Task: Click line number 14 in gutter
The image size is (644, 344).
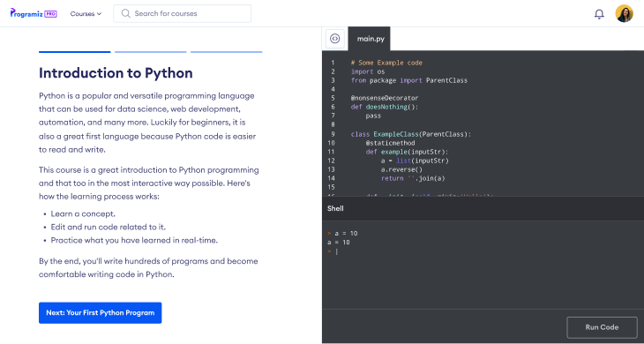Action: (x=332, y=178)
